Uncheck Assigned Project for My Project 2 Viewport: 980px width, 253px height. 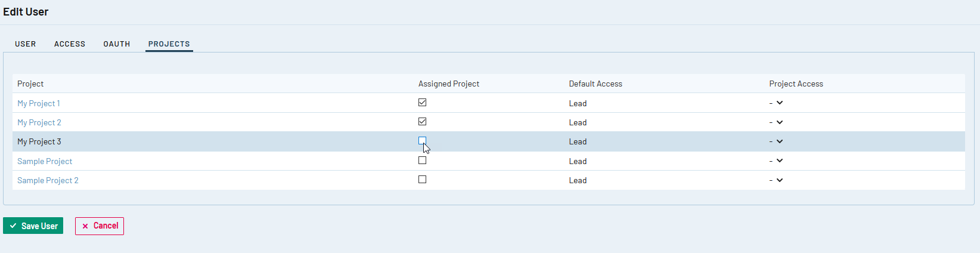[x=422, y=122]
